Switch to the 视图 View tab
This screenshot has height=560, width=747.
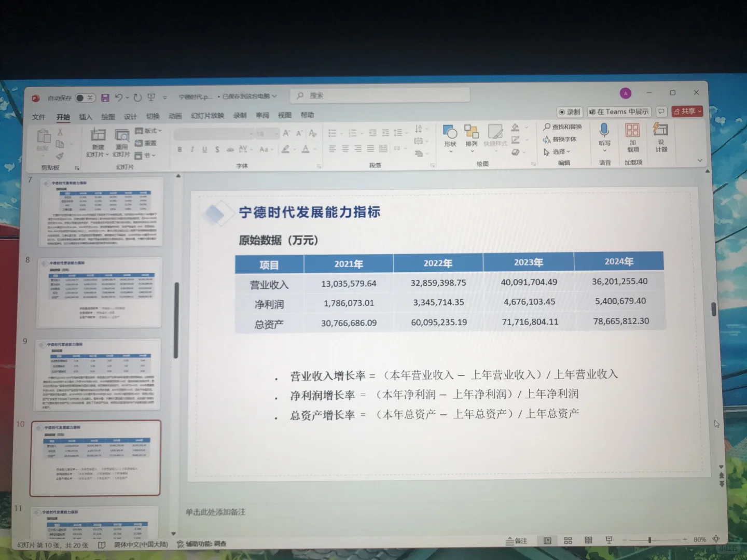285,115
